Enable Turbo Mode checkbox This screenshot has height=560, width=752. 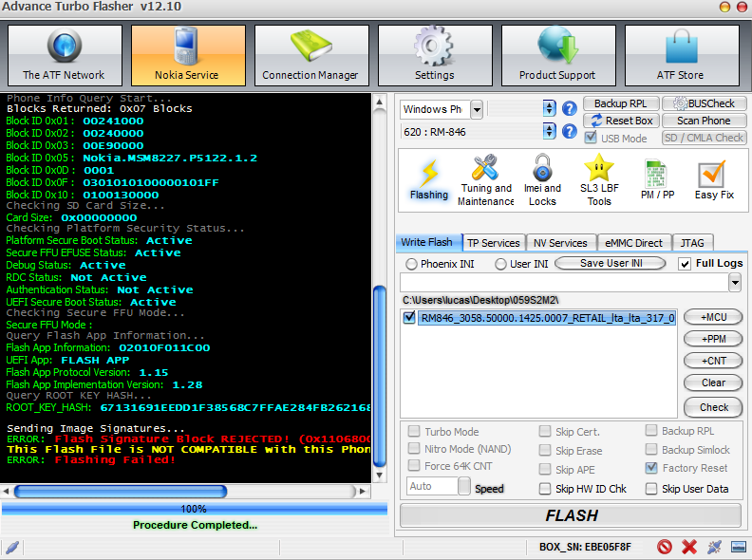click(x=414, y=431)
